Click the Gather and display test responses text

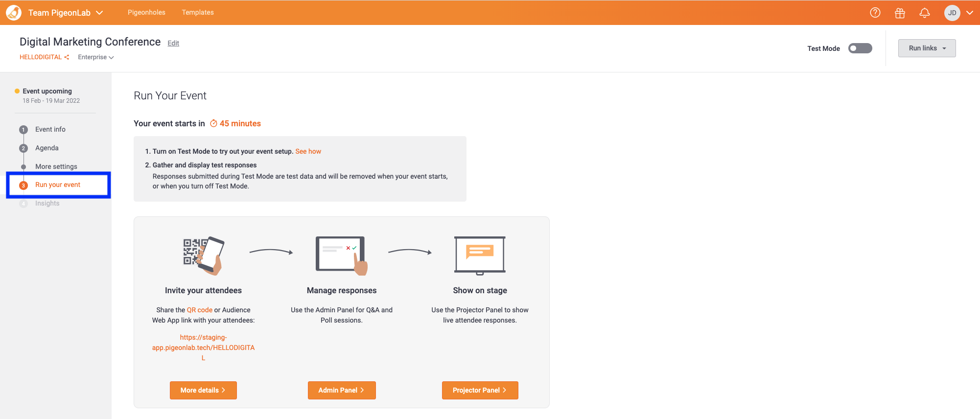[205, 165]
